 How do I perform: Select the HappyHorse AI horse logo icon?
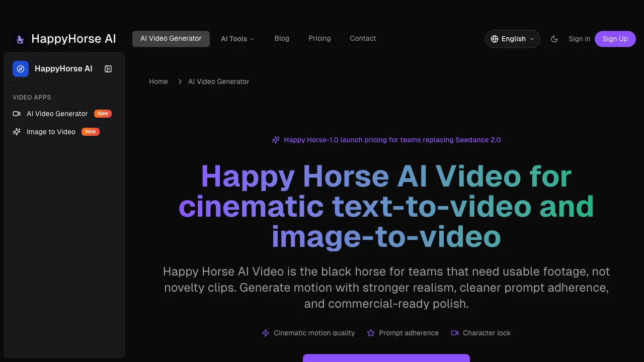pyautogui.click(x=20, y=39)
